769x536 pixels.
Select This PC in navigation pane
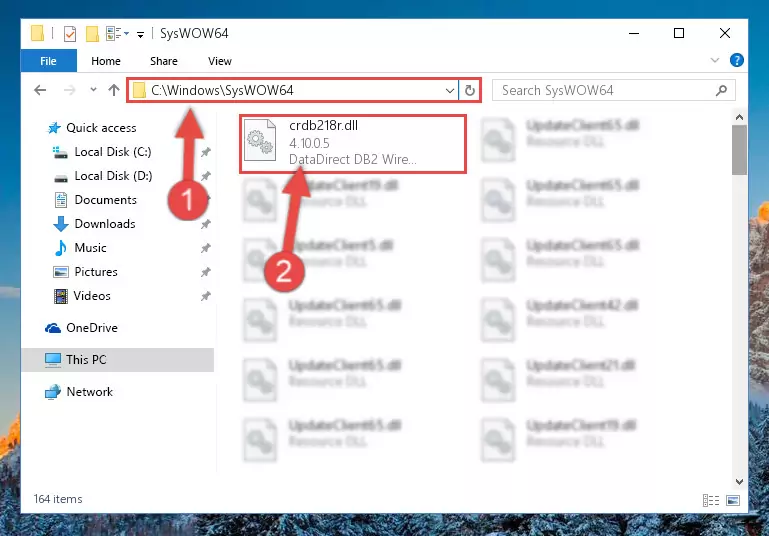(x=117, y=360)
